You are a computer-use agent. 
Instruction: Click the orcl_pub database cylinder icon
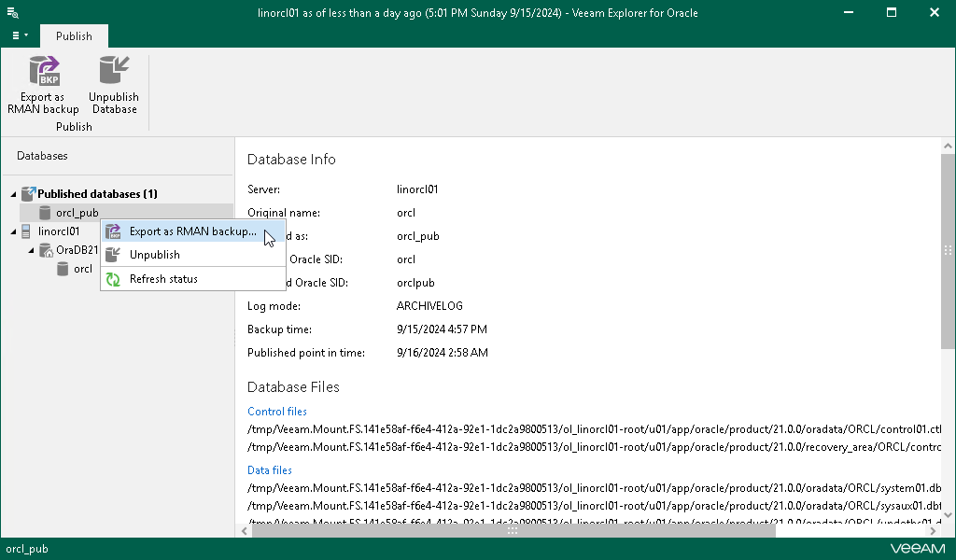pos(45,213)
